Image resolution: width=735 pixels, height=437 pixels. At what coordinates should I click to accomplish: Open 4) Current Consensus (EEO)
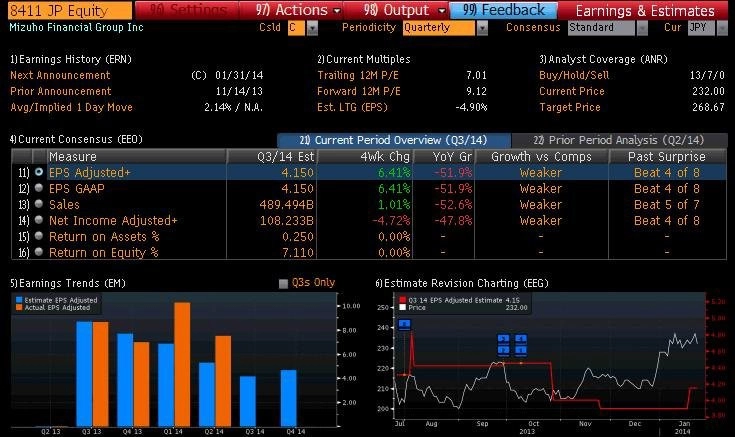coord(76,139)
